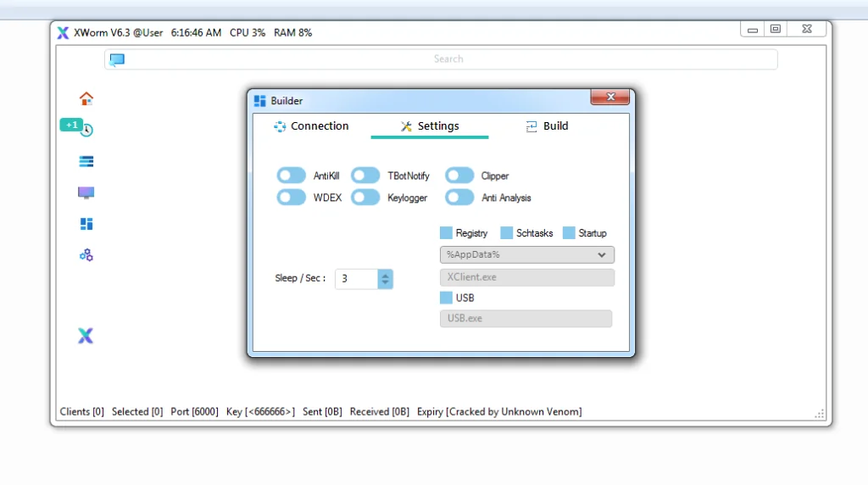This screenshot has width=868, height=485.
Task: Click the monitor icon in the sidebar
Action: pos(86,192)
